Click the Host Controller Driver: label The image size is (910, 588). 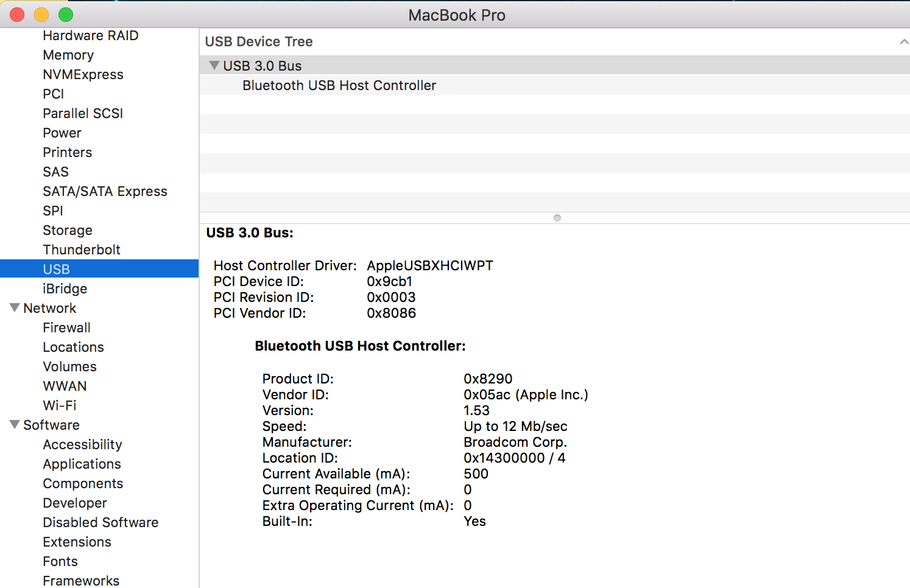[x=285, y=265]
